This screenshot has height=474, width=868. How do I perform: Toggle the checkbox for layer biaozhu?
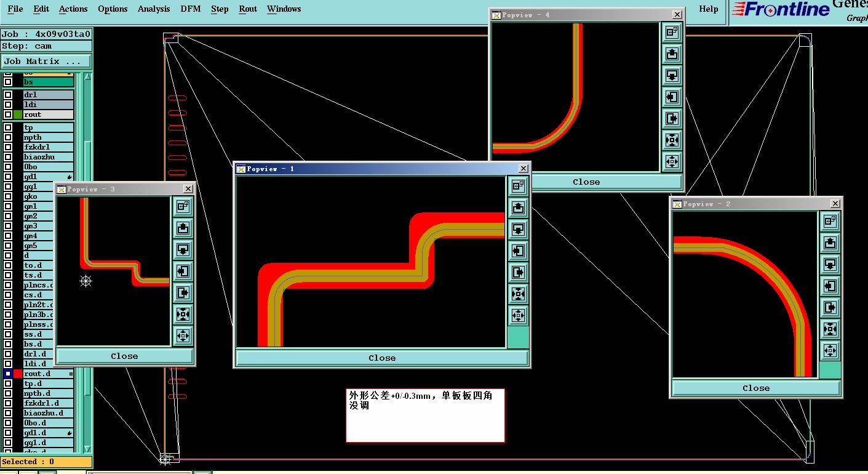[x=8, y=157]
